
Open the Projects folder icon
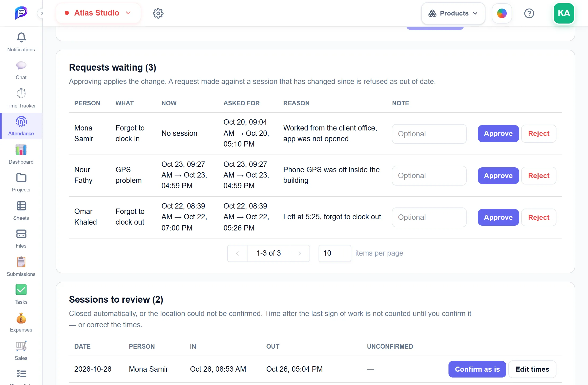click(21, 178)
